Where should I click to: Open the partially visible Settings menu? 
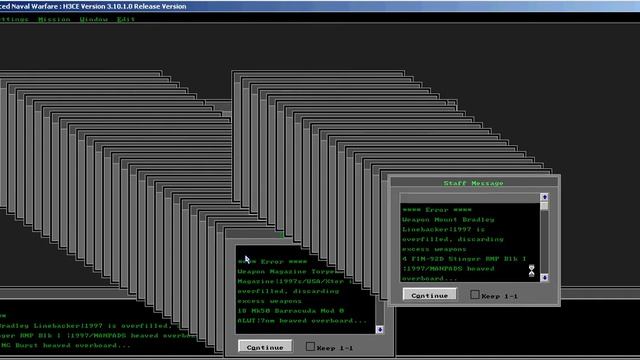tap(14, 19)
